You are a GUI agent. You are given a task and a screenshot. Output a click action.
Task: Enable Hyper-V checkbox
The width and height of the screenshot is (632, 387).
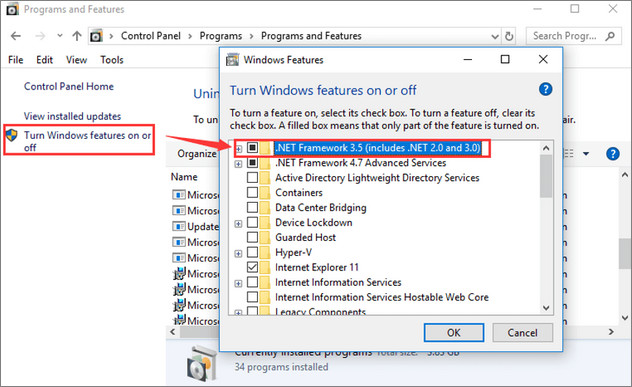(x=252, y=252)
